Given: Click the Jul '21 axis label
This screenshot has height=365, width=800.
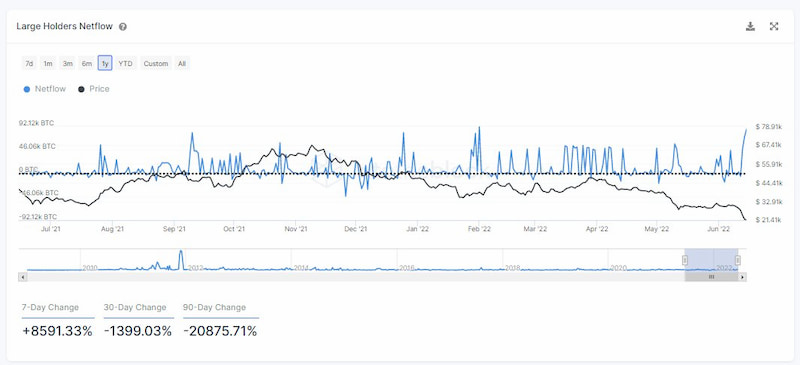Looking at the screenshot, I should pos(52,229).
